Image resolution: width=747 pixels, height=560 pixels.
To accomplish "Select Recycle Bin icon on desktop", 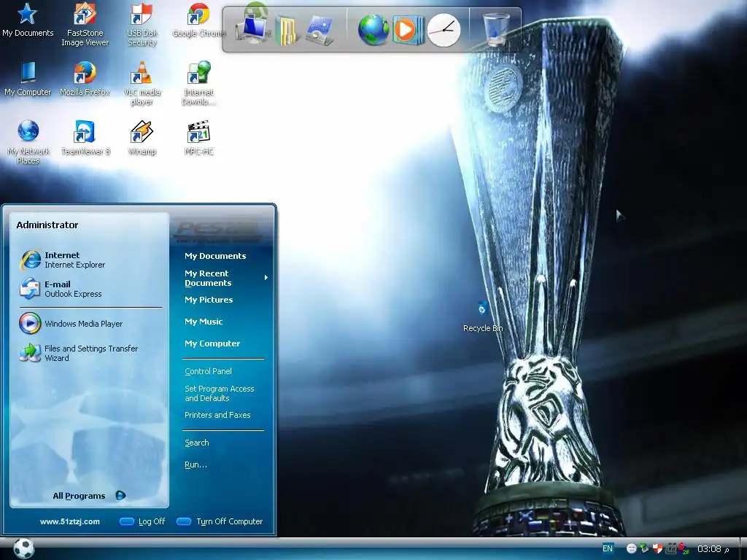I will pos(483,316).
